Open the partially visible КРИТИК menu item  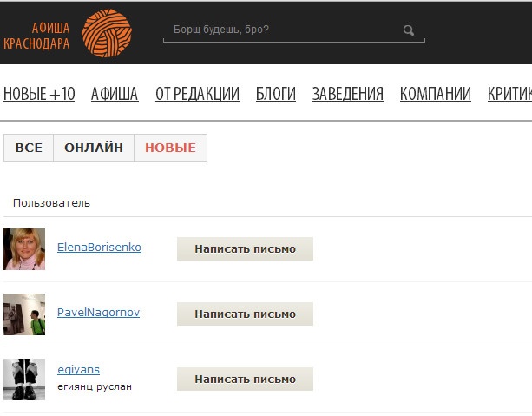pyautogui.click(x=509, y=94)
